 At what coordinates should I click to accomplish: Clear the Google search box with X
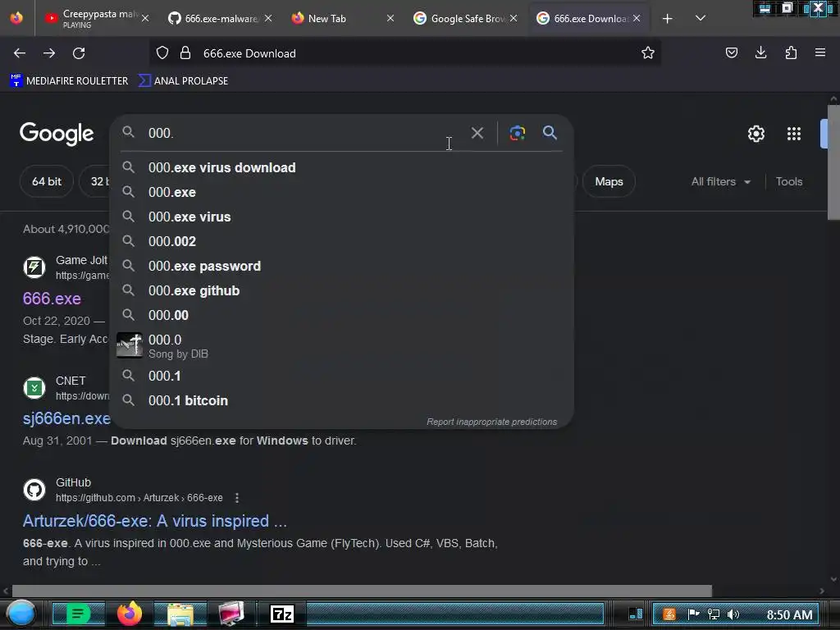(477, 133)
